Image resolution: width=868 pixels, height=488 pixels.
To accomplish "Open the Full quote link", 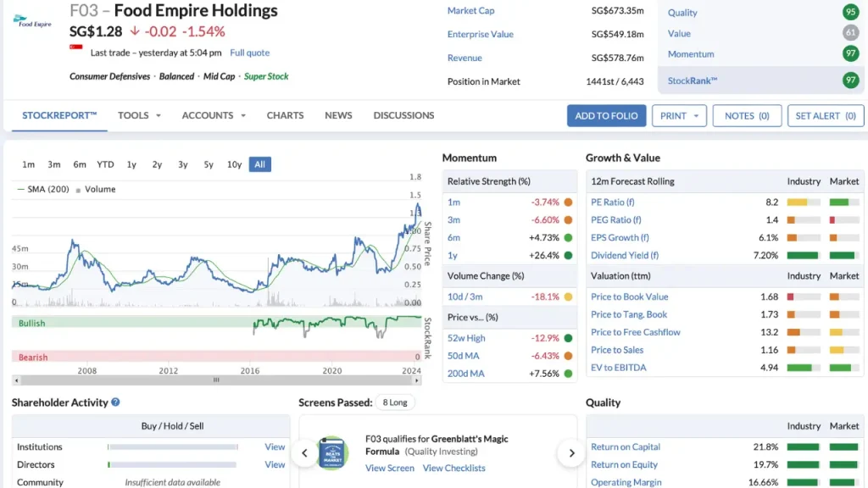I will [250, 53].
